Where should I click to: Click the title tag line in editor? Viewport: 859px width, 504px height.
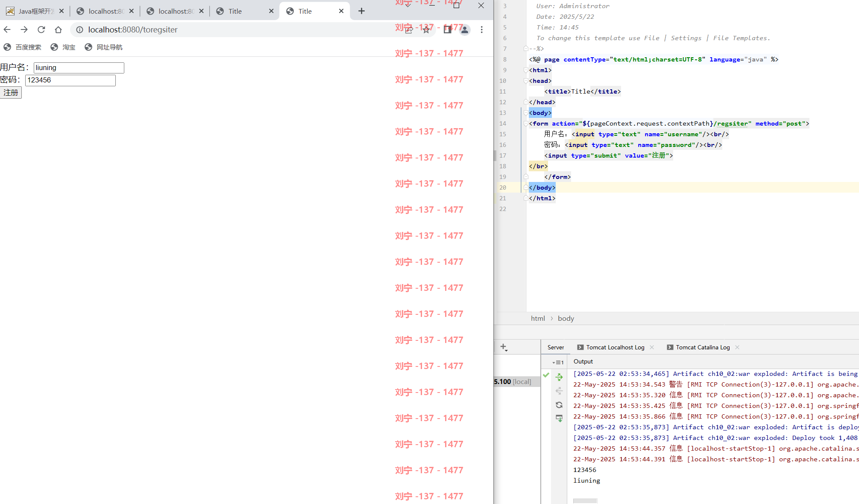582,91
